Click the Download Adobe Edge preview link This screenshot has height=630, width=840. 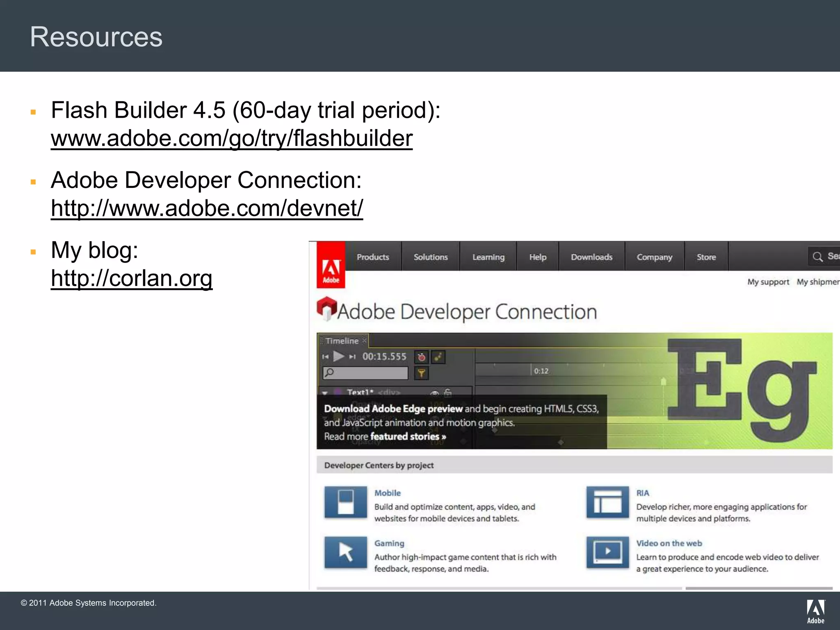393,409
